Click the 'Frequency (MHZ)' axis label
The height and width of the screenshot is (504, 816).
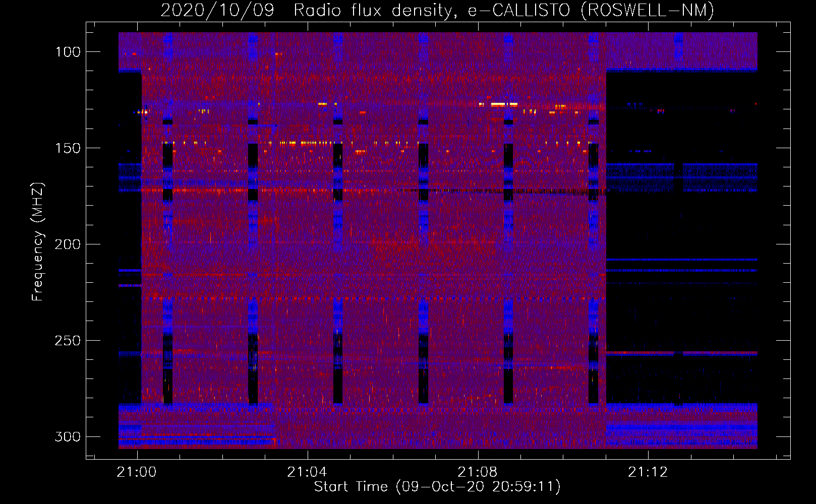(38, 242)
